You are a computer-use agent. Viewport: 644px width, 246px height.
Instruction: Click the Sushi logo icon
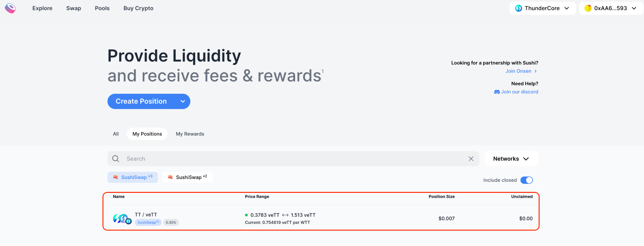click(x=10, y=8)
